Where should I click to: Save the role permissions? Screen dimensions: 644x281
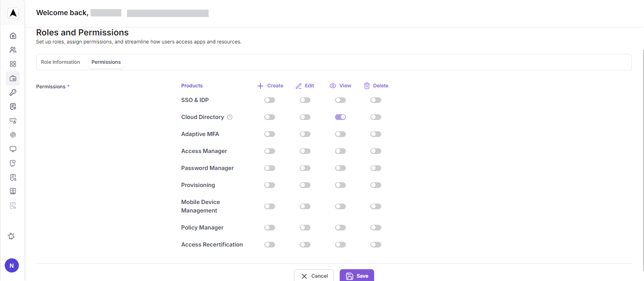(357, 275)
